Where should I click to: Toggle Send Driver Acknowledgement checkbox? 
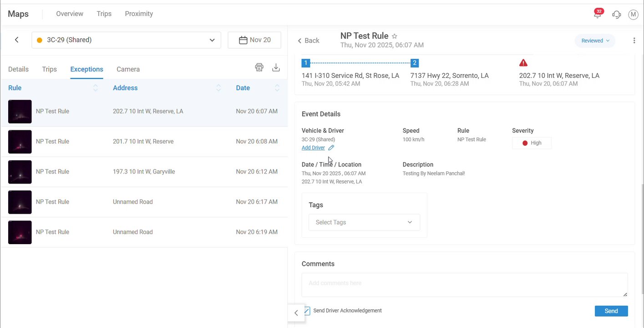click(307, 311)
